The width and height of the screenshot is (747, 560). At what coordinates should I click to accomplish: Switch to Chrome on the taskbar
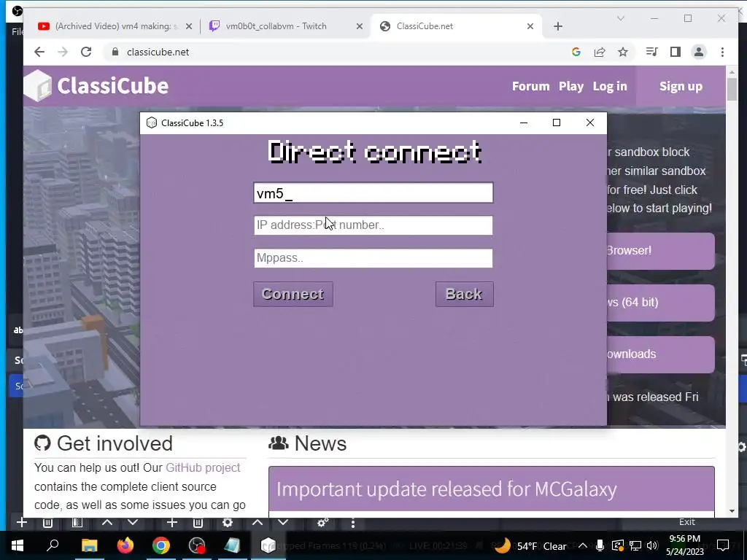(161, 545)
